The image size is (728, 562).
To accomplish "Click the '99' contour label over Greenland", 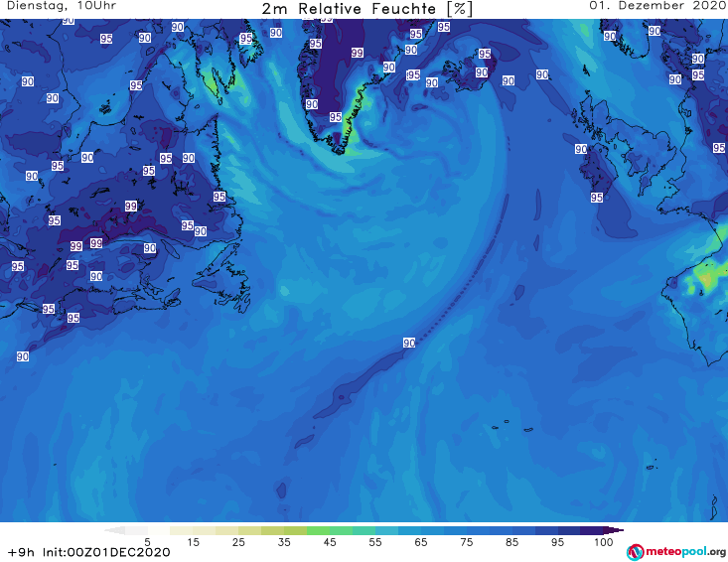I will 357,53.
